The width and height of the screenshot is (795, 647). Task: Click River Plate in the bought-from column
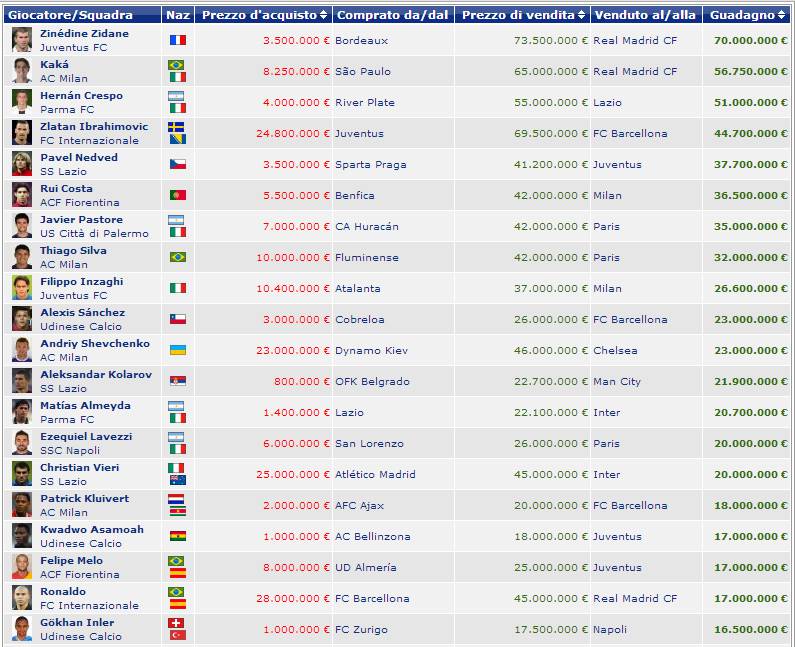point(365,102)
